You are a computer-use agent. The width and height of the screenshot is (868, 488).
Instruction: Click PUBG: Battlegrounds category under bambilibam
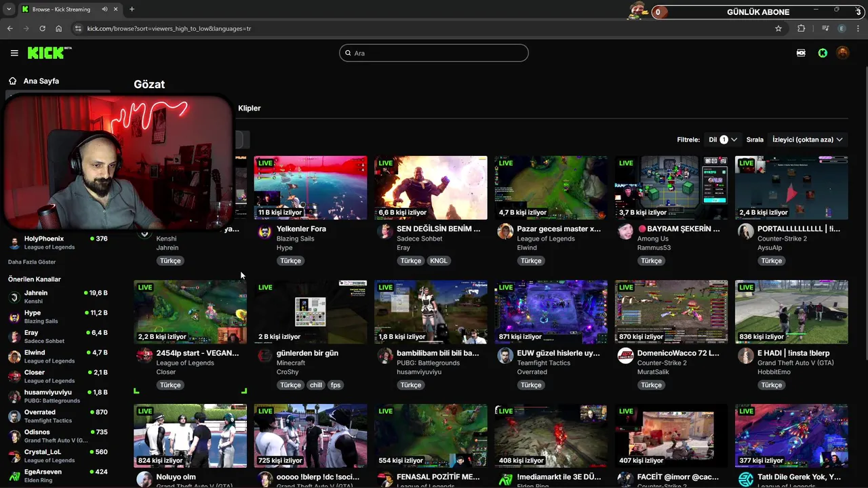click(x=428, y=363)
